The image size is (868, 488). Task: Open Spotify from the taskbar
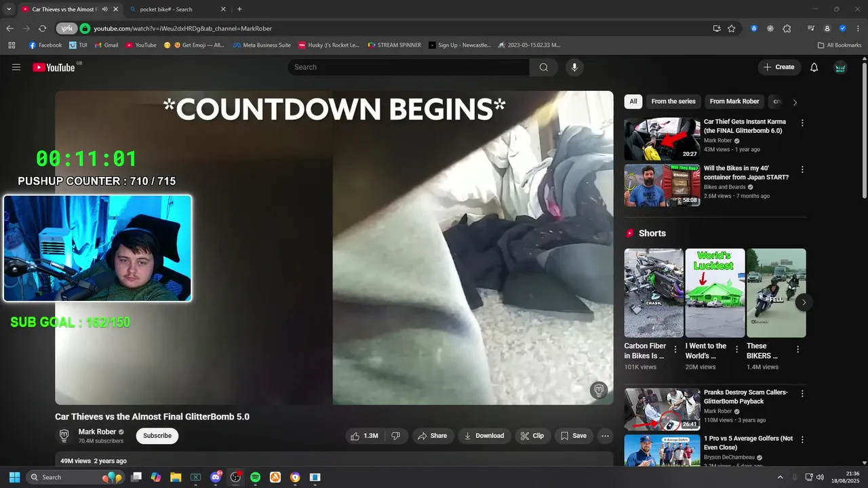(x=255, y=477)
